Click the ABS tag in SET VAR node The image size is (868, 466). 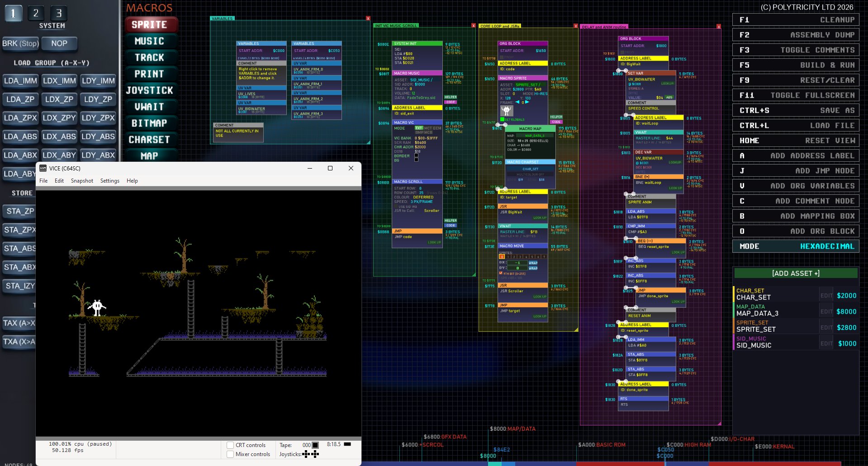[669, 97]
